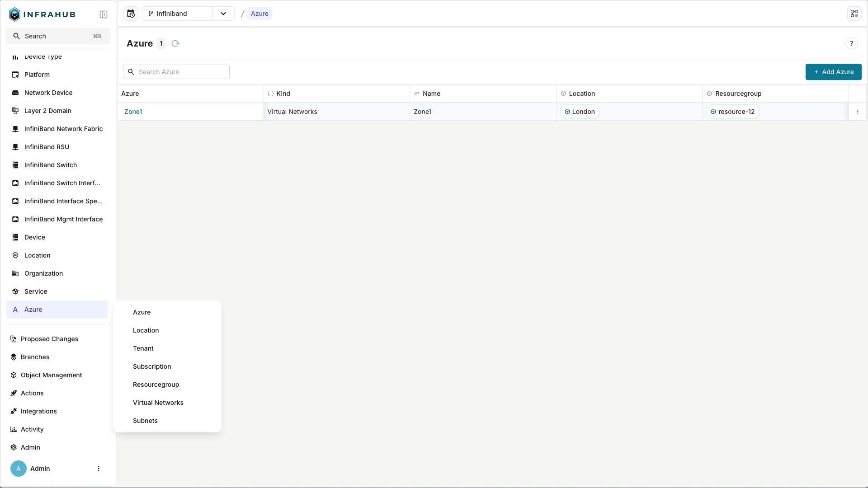Click the Azure breadcrumb link
The height and width of the screenshot is (488, 868).
pos(259,14)
